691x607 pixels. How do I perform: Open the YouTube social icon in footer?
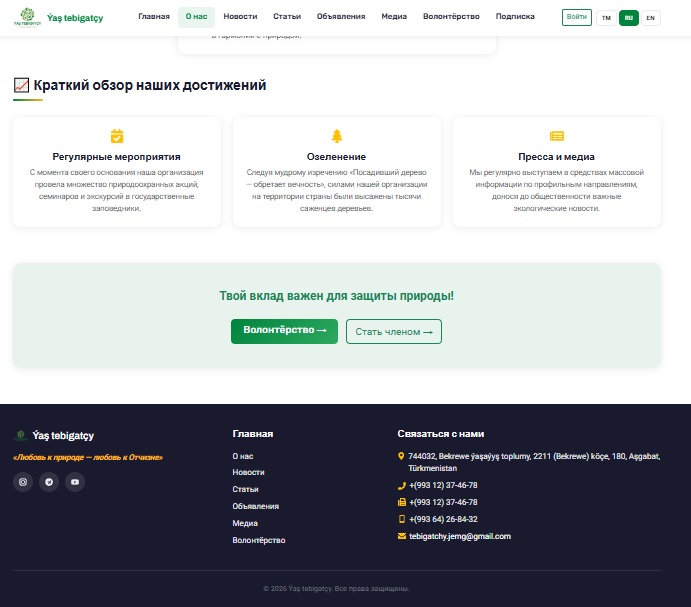click(x=75, y=482)
